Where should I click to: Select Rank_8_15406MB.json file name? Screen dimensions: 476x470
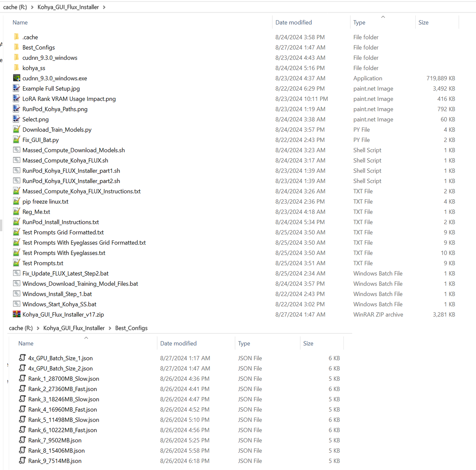(x=56, y=450)
